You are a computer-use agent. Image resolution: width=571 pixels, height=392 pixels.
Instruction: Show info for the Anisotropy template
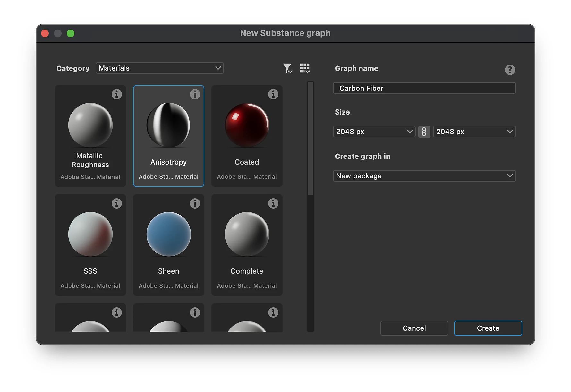pos(195,94)
